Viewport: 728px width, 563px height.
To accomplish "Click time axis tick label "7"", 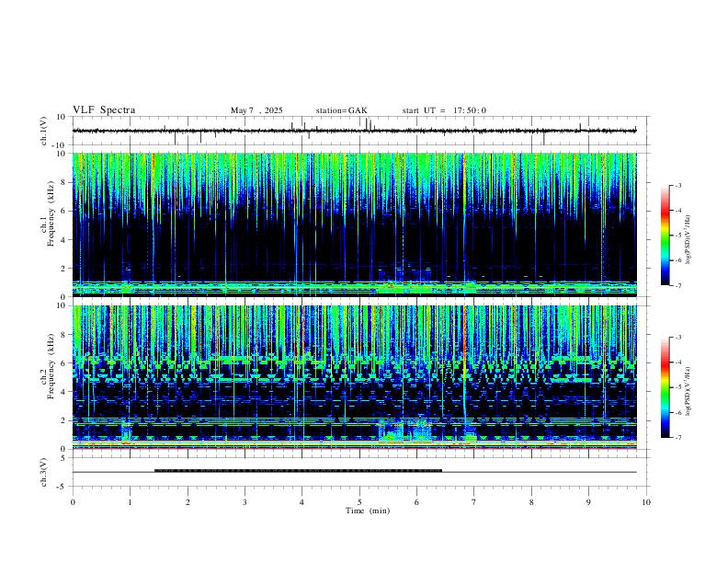I will [474, 502].
